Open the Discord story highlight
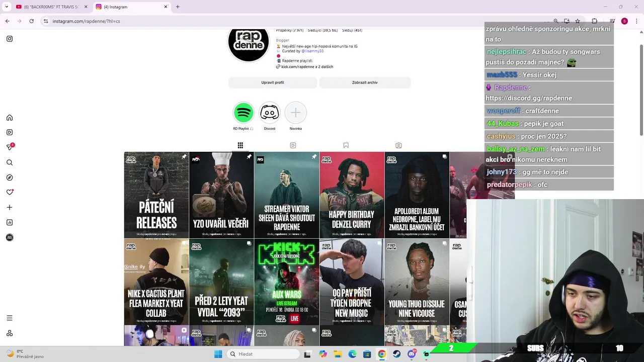This screenshot has width=644, height=362. 270,113
